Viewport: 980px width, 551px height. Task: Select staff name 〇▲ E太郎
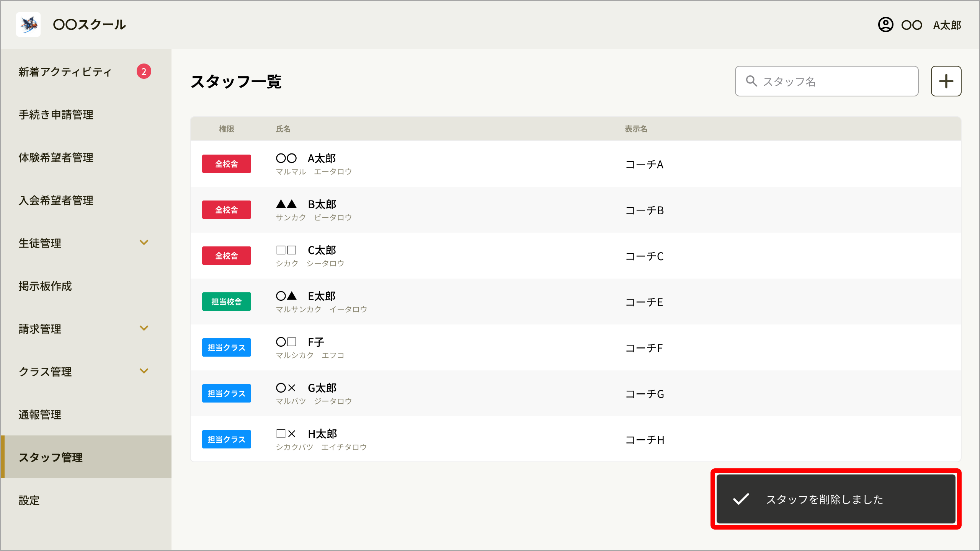click(x=305, y=296)
